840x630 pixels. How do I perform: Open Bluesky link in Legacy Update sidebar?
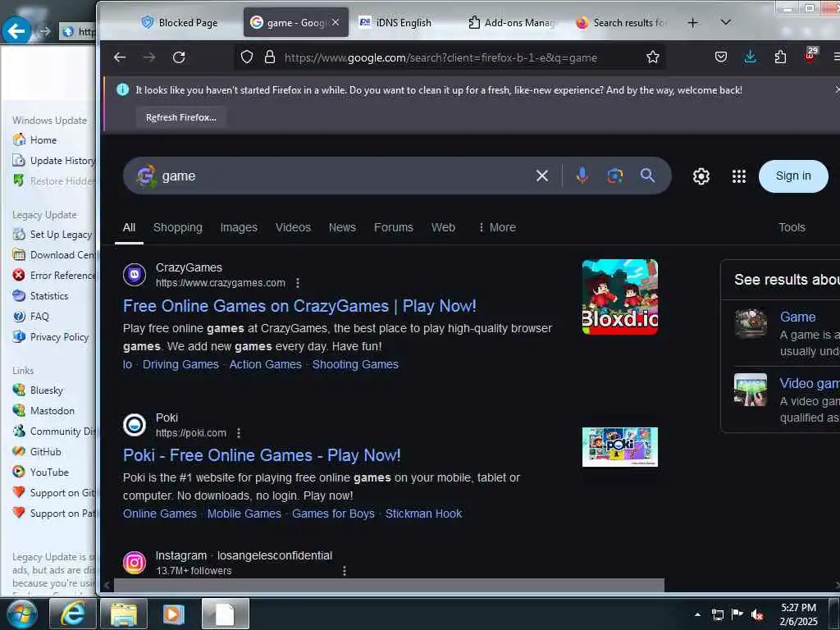pyautogui.click(x=46, y=390)
